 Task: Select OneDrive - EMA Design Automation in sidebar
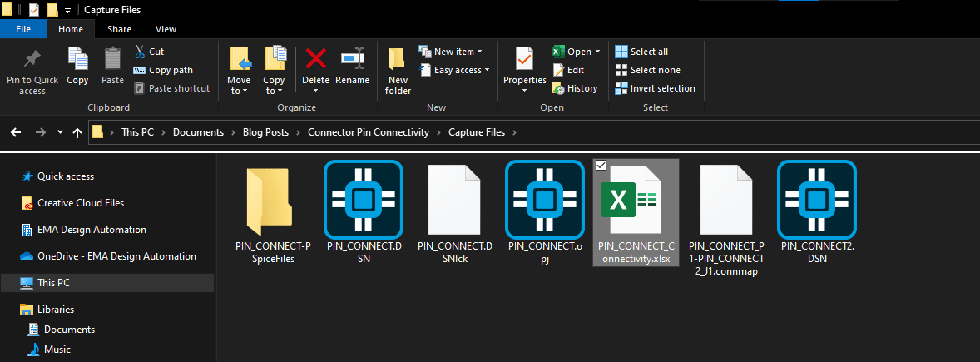click(x=116, y=256)
